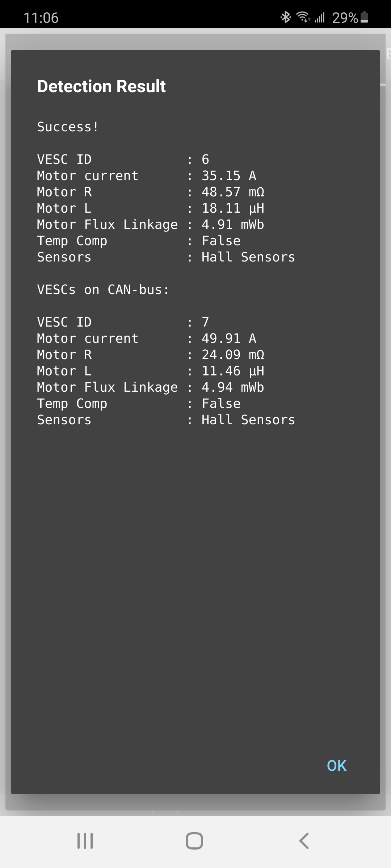Tap the Wi-Fi status bar icon
Viewport: 391px width, 868px height.
pos(303,17)
